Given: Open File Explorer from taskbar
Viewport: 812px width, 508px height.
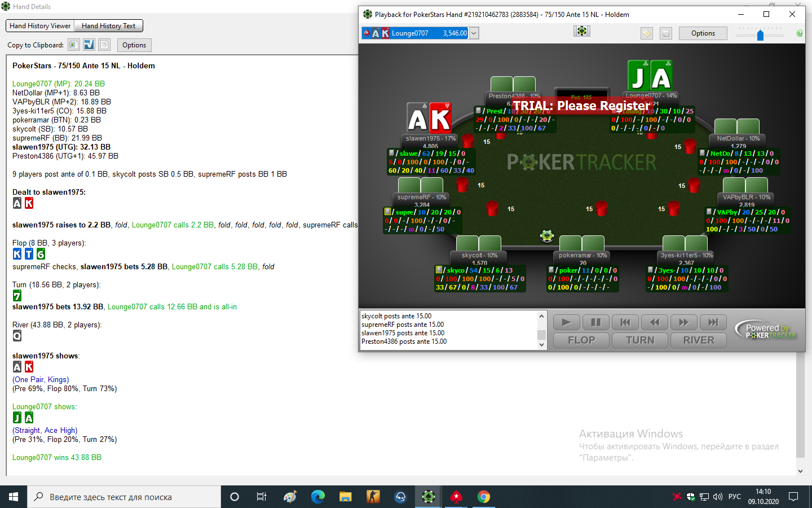Looking at the screenshot, I should click(x=345, y=497).
